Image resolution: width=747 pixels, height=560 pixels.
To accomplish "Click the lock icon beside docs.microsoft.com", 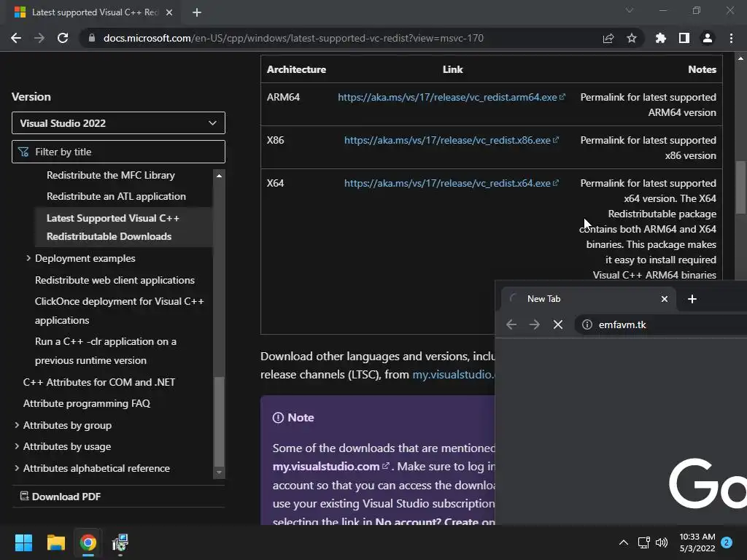I will click(x=92, y=38).
